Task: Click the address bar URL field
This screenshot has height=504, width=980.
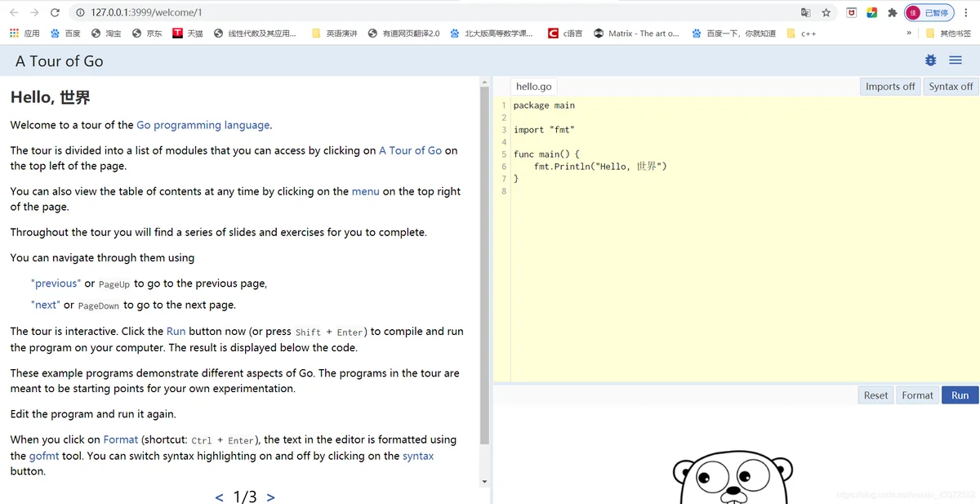Action: [441, 12]
